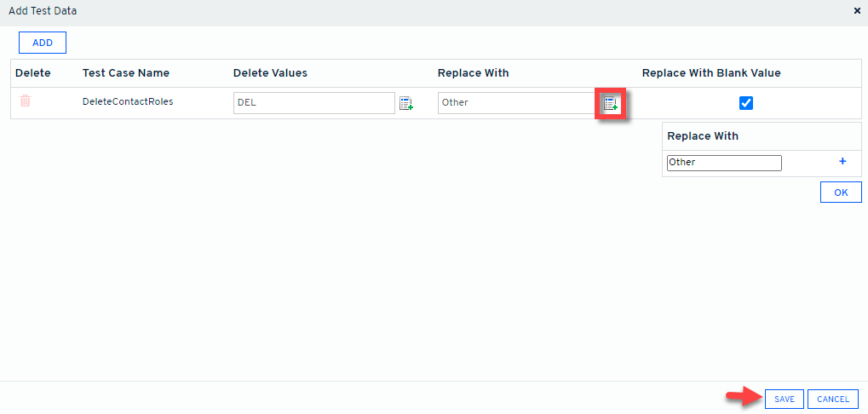Click the Replace With Blank Value header
Viewport: 868px width, 414px height.
(711, 73)
